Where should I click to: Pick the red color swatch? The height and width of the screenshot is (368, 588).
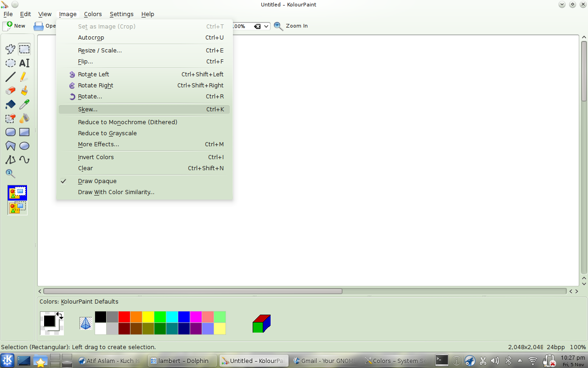click(124, 317)
